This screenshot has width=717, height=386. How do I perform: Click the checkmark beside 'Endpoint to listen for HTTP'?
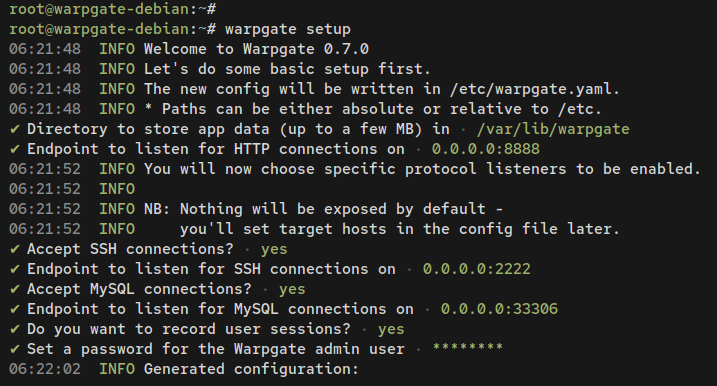[x=15, y=149]
